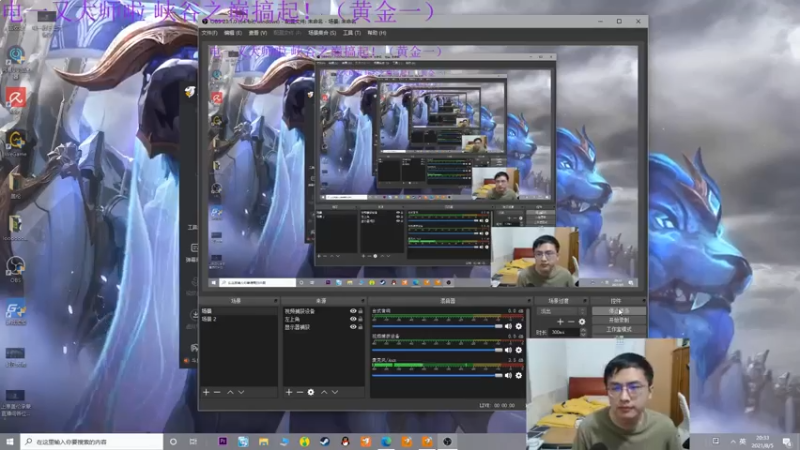800x450 pixels.
Task: Open the 文件(F) menu in OBS
Action: coord(209,33)
